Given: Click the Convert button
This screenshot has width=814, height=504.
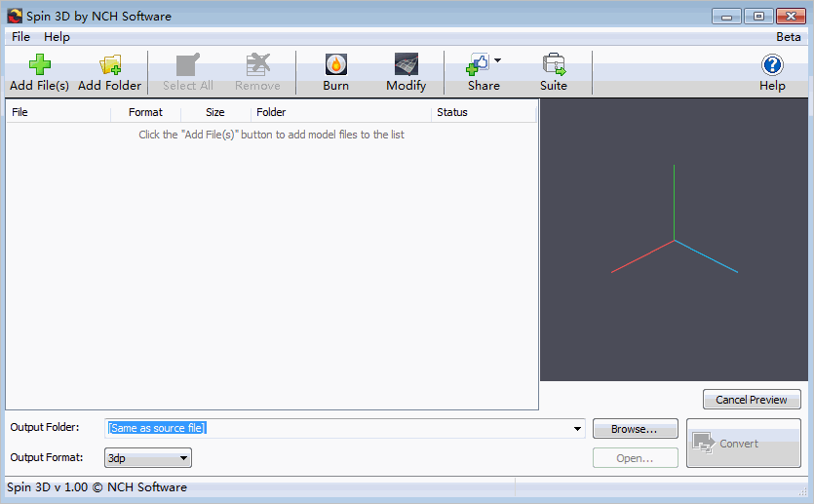Looking at the screenshot, I should point(744,444).
